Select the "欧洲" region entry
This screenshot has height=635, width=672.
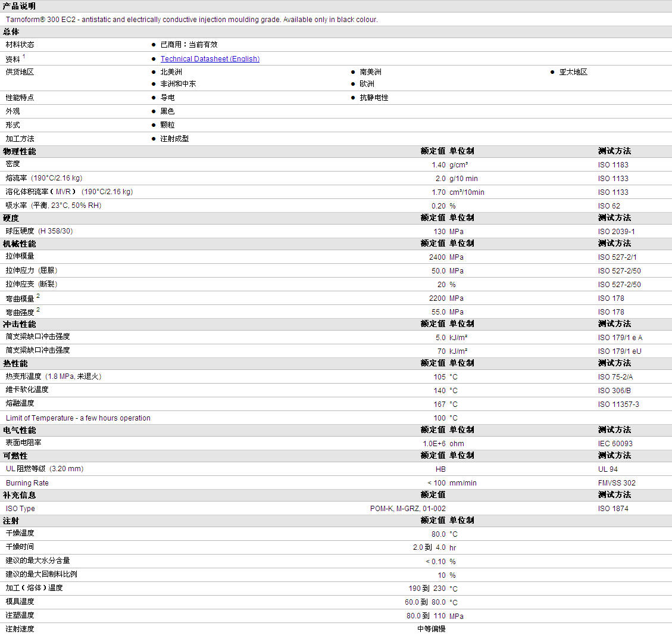[367, 84]
